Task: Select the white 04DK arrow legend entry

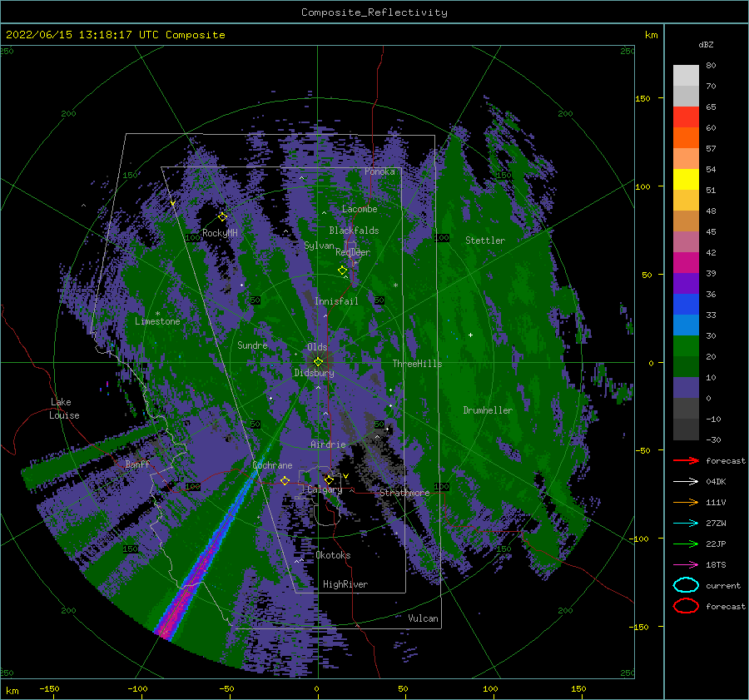Action: (686, 481)
